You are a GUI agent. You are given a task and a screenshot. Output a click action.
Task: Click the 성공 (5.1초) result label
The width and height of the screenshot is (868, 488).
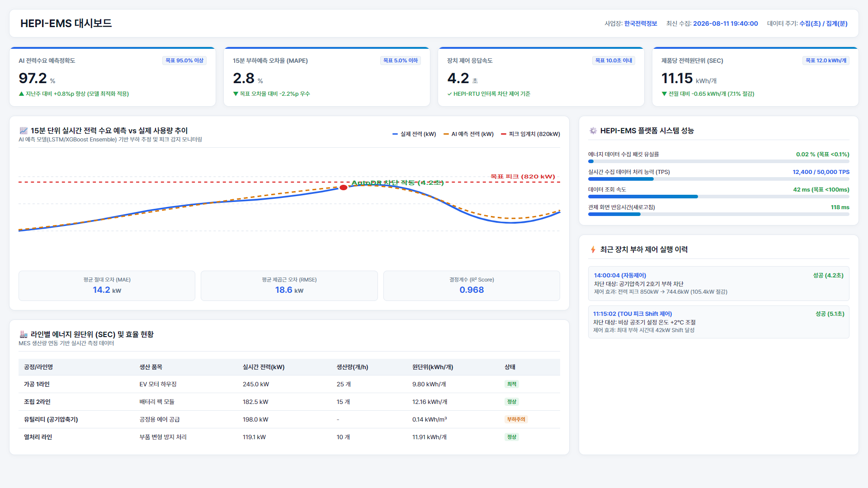point(830,314)
